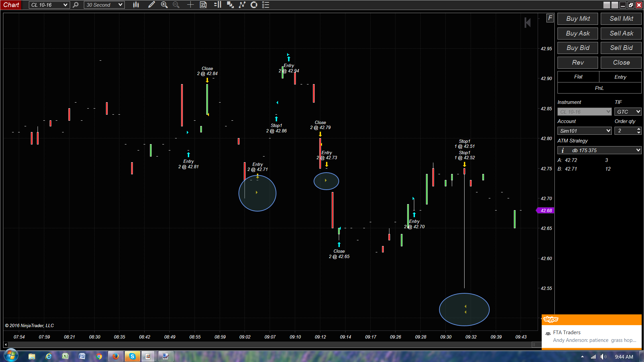
Task: Click the strategies circular arrow icon
Action: (x=254, y=5)
